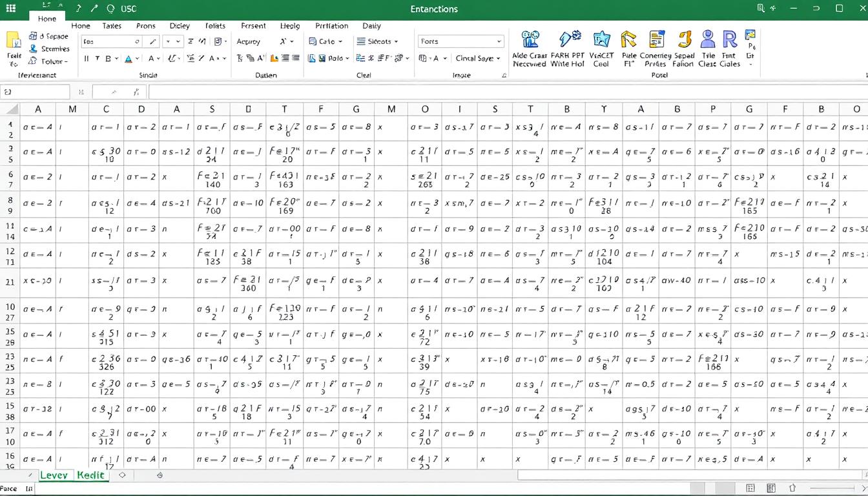This screenshot has height=496, width=868.
Task: Click the 'Conemey Prries' document icon
Action: pyautogui.click(x=656, y=39)
